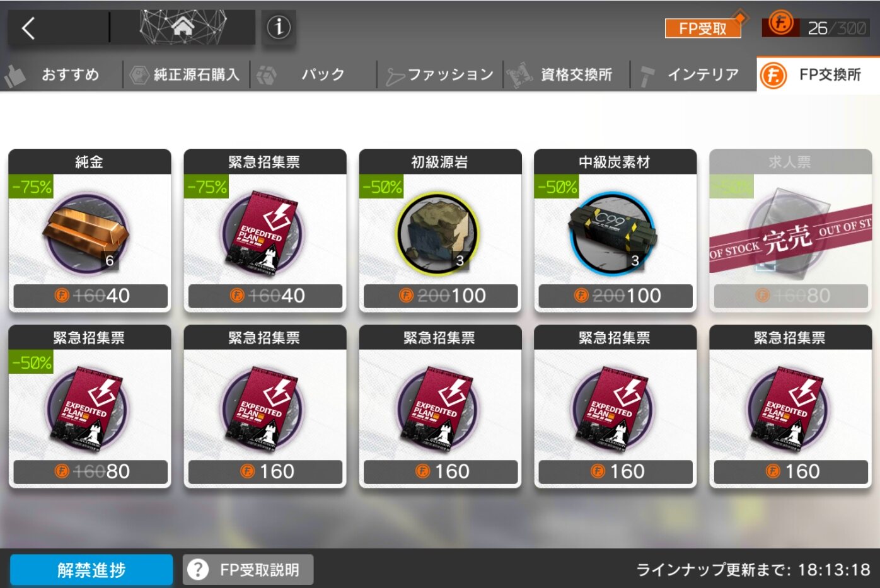
Task: Select the -50% 緊急招集票 for 80 FP
Action: tap(90, 406)
